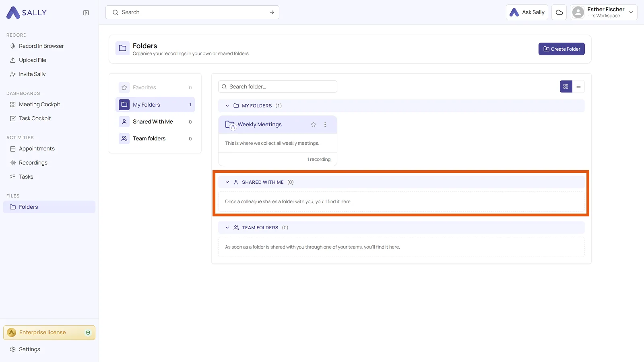Collapse the My Folders section

[x=227, y=106]
